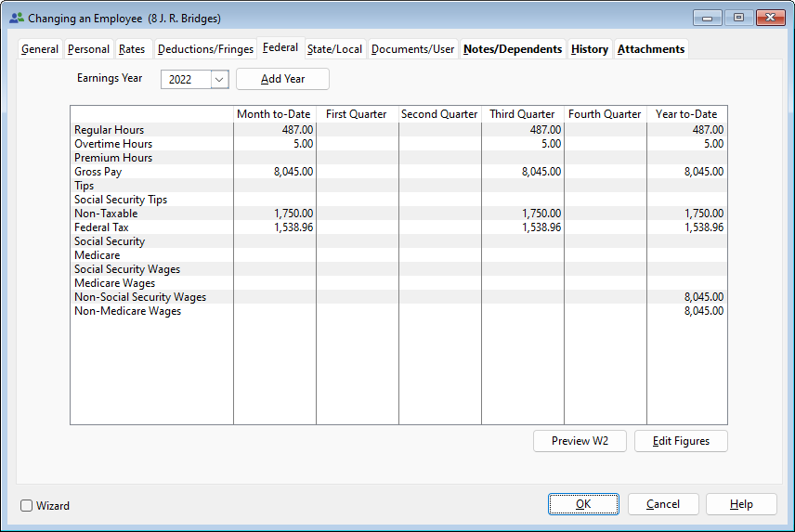The width and height of the screenshot is (795, 532).
Task: Show the Attachments tab
Action: click(651, 49)
